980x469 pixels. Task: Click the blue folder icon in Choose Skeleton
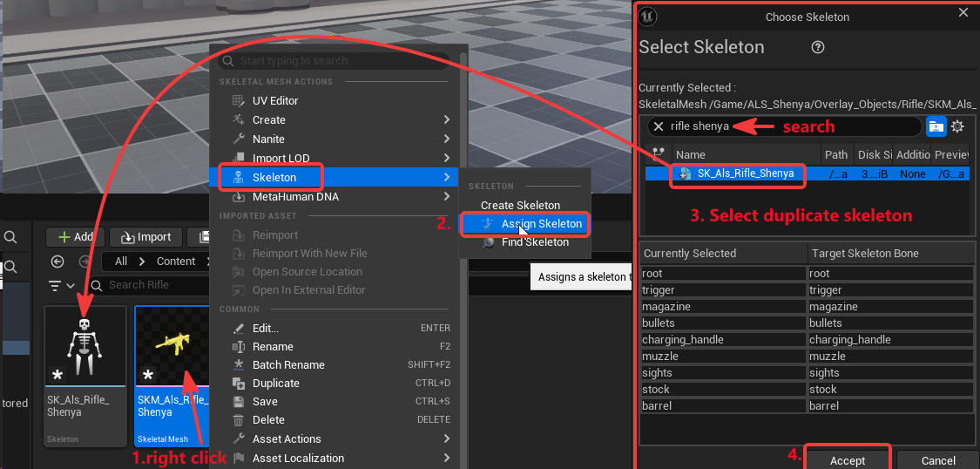(936, 126)
